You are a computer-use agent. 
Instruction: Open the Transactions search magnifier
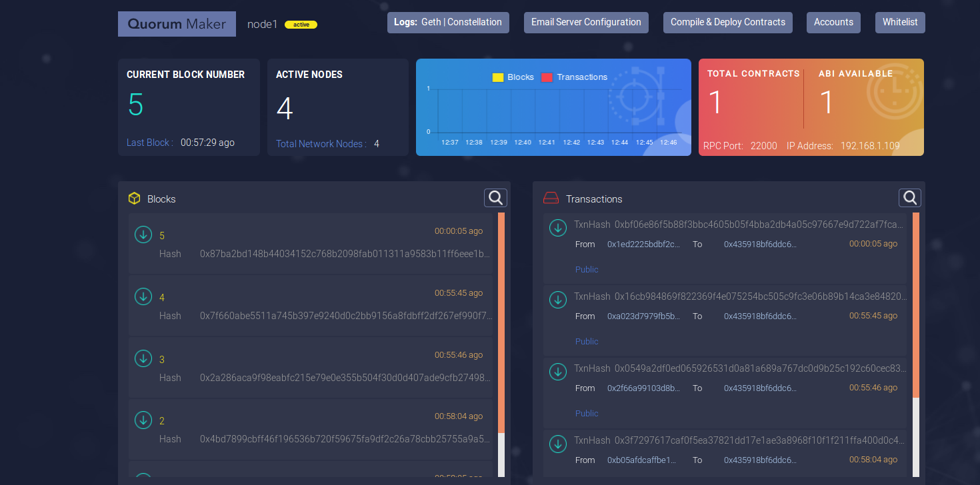click(x=910, y=198)
